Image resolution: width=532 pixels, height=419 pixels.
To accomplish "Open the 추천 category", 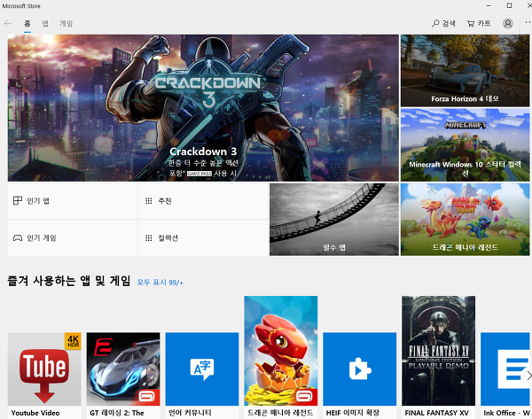I will [203, 201].
